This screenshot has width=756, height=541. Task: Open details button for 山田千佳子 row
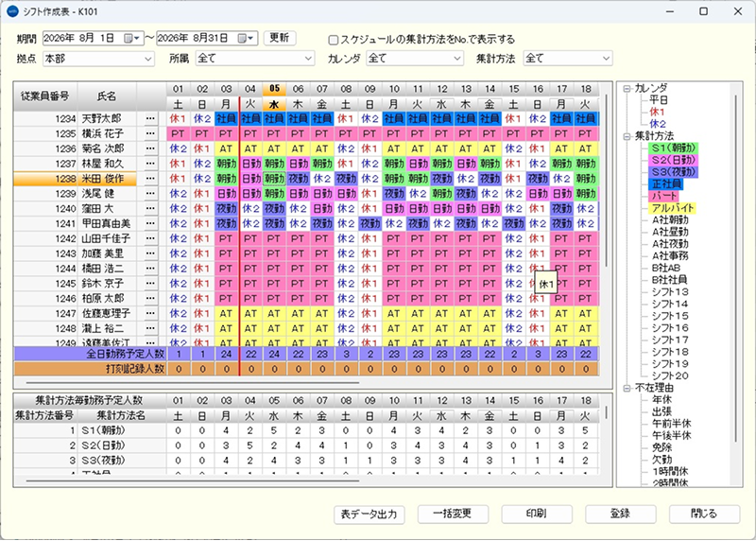coord(151,238)
